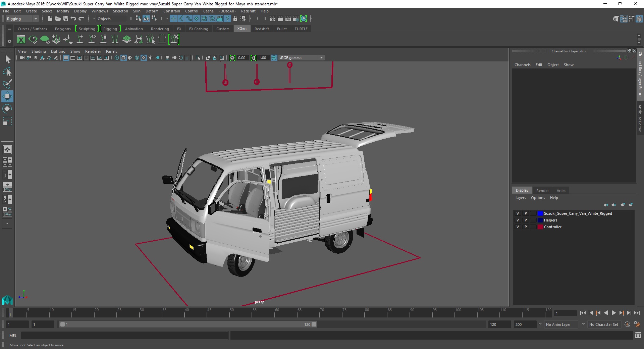
Task: Redo action via the redo arrow icon
Action: click(x=81, y=19)
